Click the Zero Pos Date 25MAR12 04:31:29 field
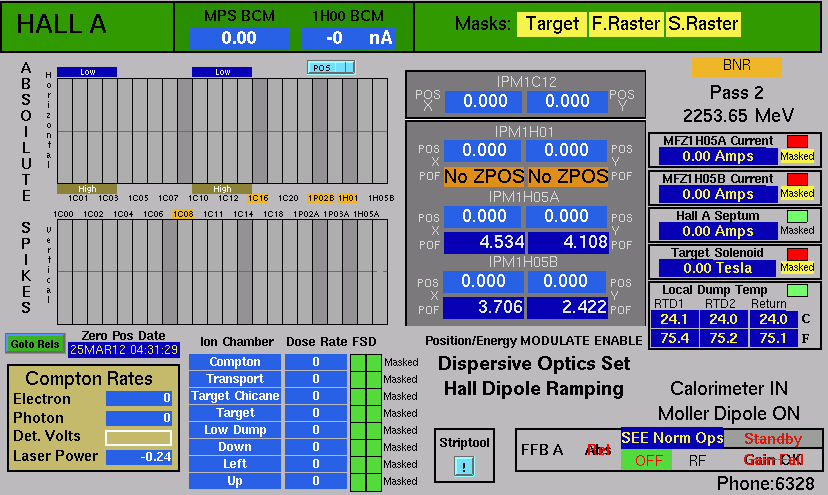The image size is (828, 495). [124, 350]
